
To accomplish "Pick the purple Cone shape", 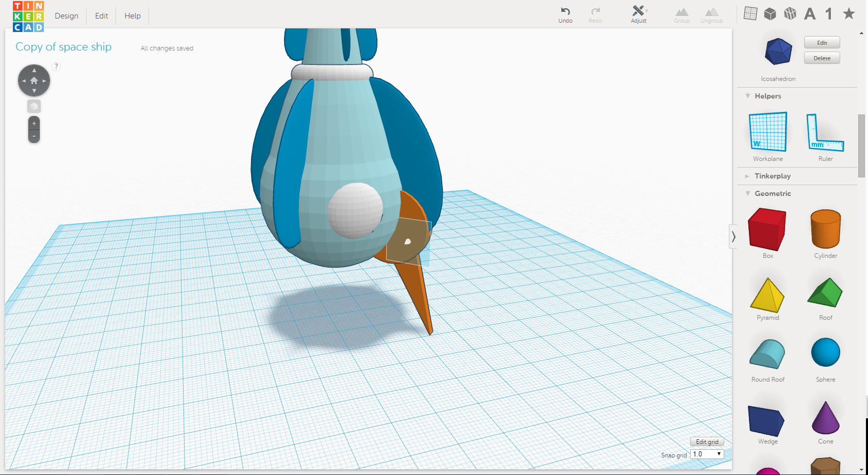I will pos(826,418).
